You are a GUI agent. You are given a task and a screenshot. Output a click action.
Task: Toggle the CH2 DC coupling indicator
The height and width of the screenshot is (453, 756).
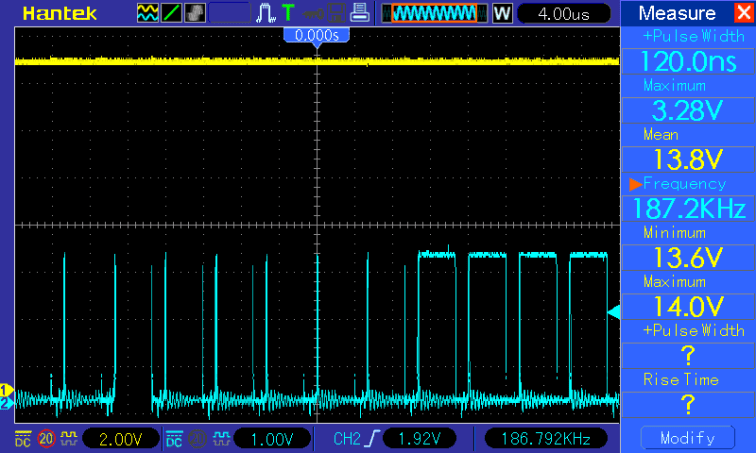coord(173,439)
